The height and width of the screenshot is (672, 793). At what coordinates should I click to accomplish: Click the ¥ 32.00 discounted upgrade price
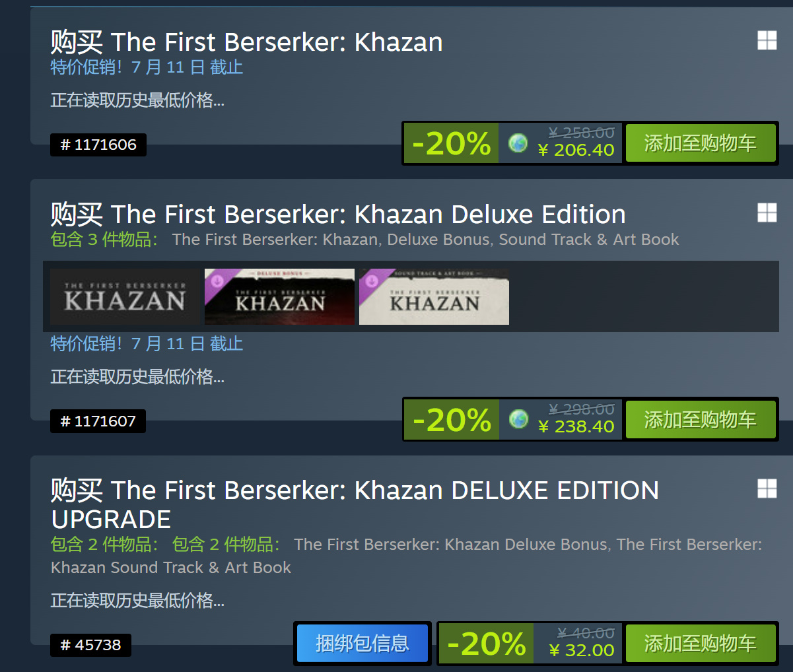[581, 651]
